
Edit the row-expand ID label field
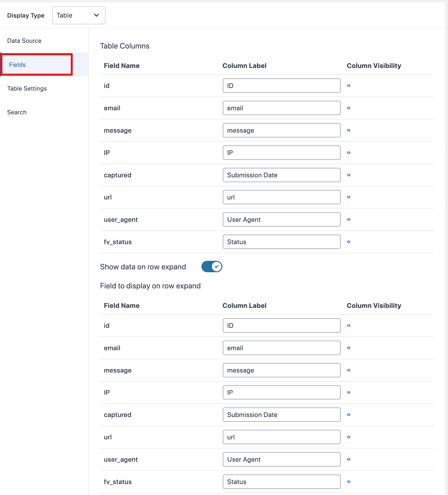tap(282, 325)
